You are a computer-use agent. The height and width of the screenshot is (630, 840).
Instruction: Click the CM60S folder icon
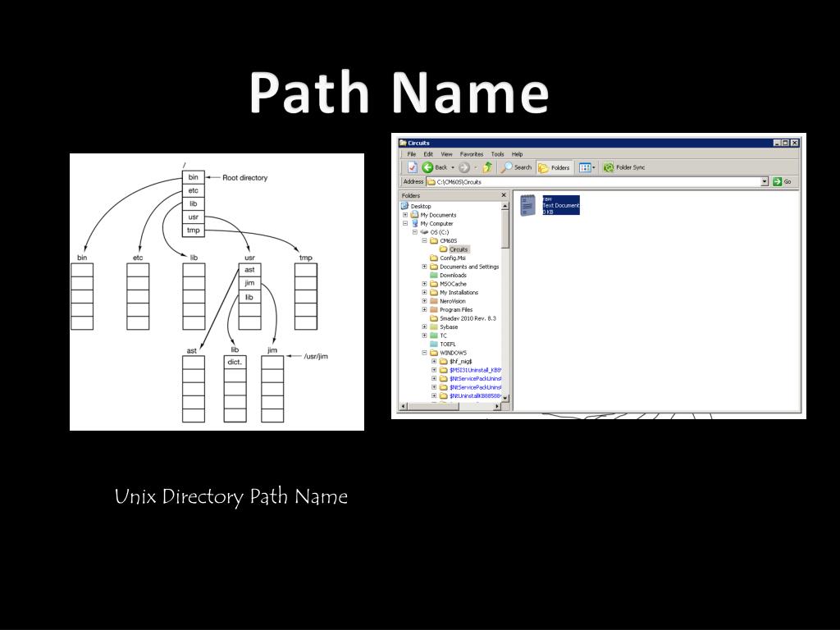coord(434,240)
